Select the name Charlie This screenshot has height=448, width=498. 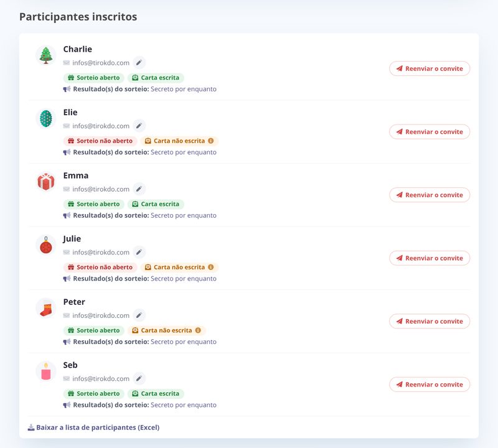77,49
